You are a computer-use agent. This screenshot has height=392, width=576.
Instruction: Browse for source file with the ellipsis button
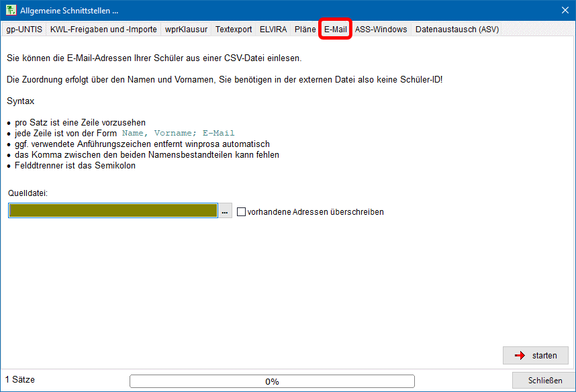(225, 211)
